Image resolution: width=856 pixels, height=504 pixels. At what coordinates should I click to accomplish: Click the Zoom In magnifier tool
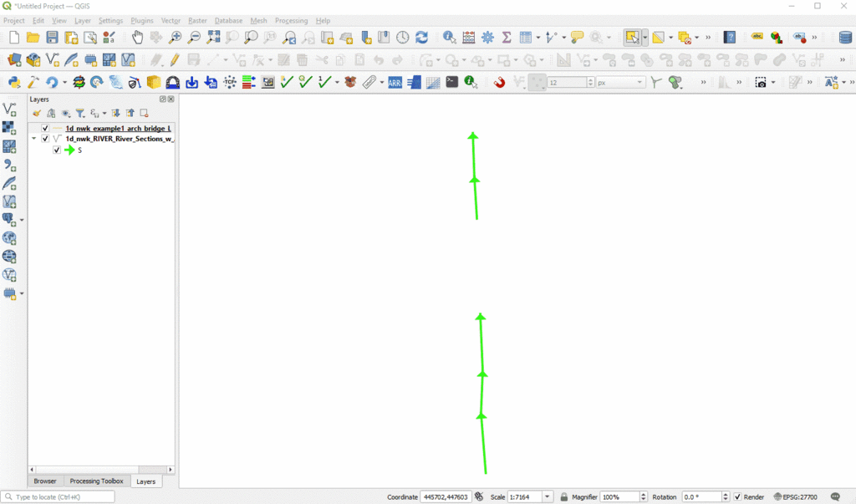[176, 38]
